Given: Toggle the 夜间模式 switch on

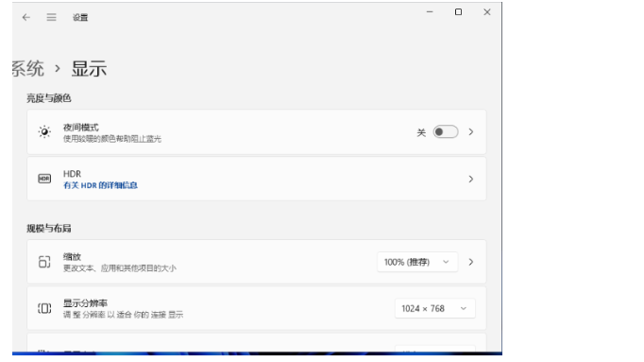Looking at the screenshot, I should 446,132.
